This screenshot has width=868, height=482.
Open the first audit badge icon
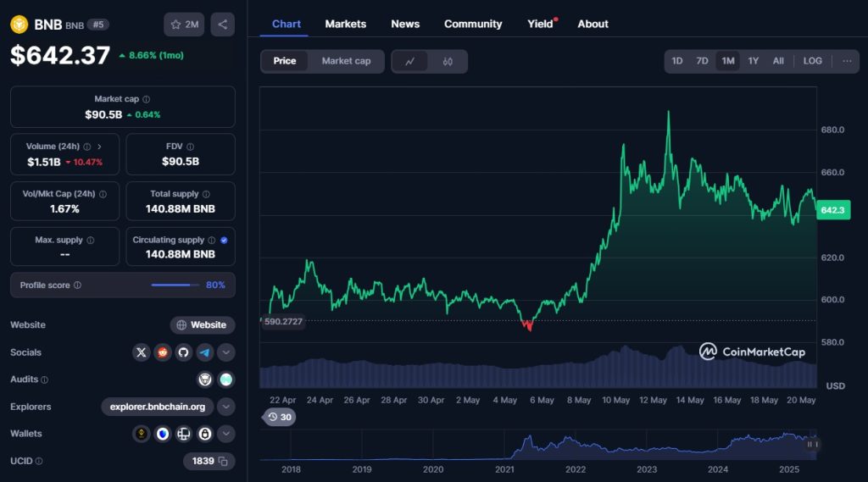[205, 380]
